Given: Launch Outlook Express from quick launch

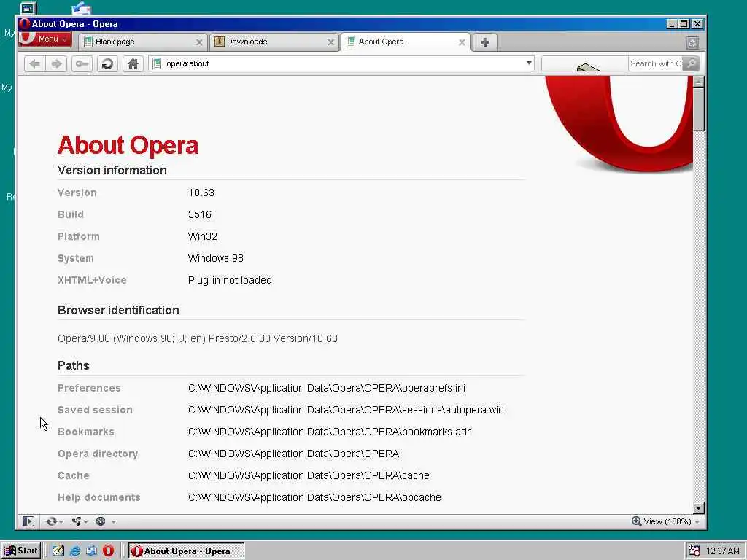Looking at the screenshot, I should point(91,551).
